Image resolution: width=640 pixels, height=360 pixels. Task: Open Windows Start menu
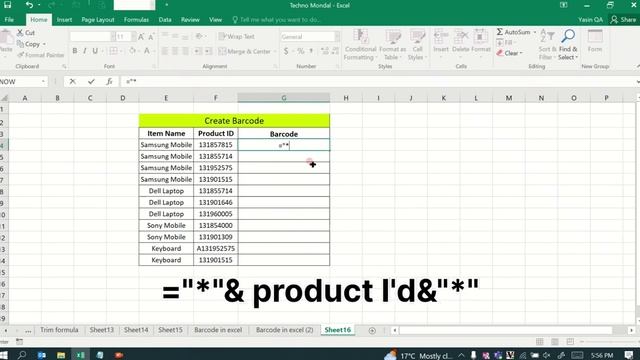(x=3, y=356)
